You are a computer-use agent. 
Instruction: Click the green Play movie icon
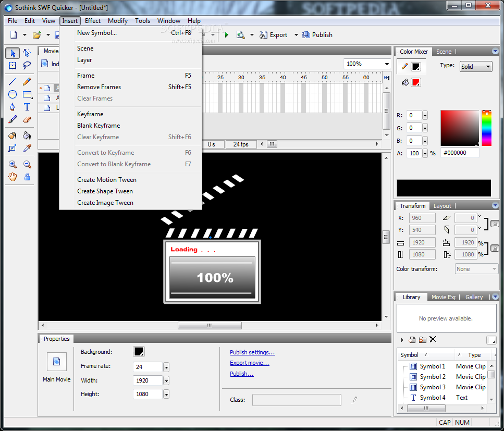227,35
